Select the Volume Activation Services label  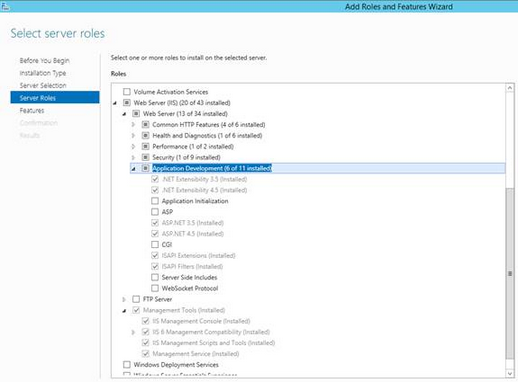(171, 92)
